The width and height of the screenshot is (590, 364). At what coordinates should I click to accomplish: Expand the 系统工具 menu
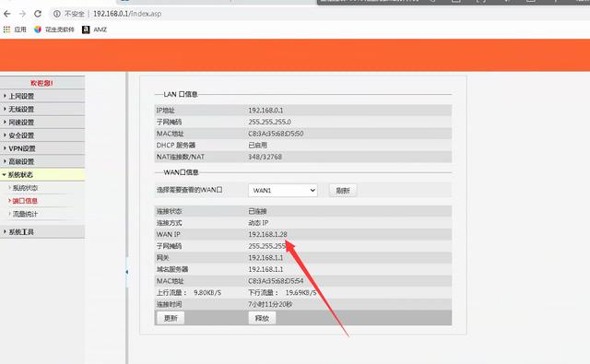pyautogui.click(x=42, y=232)
